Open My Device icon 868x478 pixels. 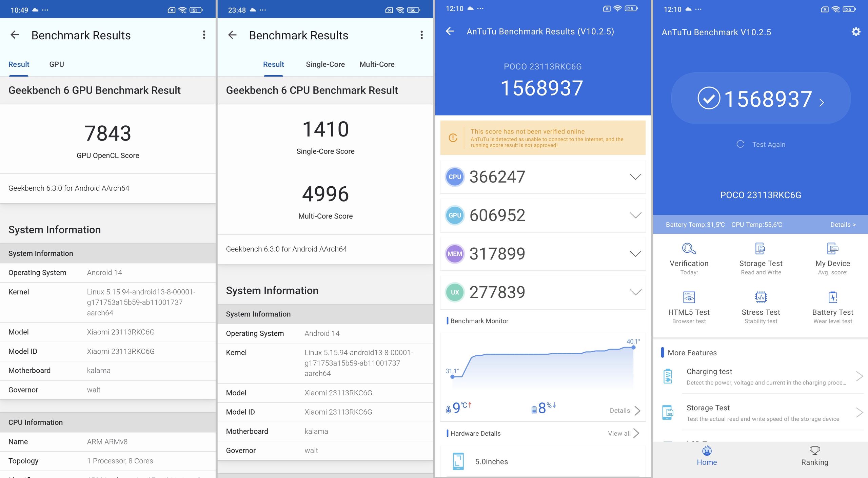point(832,249)
